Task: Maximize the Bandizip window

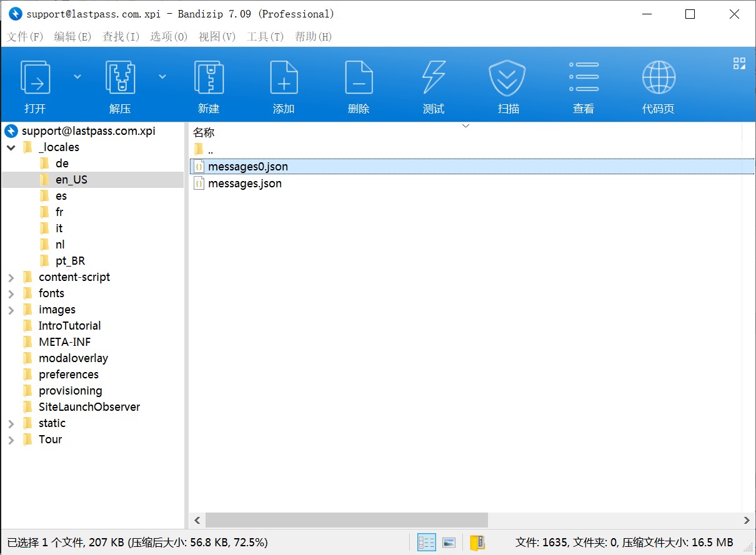Action: click(x=690, y=14)
